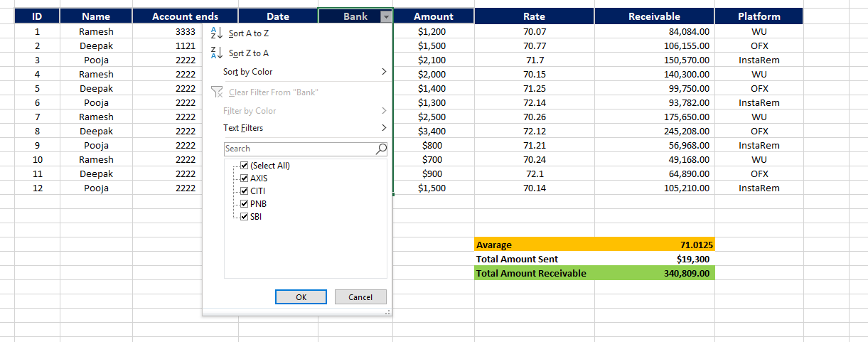Select rate cell 72.12
Screen dimensions: 868x342
(534, 131)
